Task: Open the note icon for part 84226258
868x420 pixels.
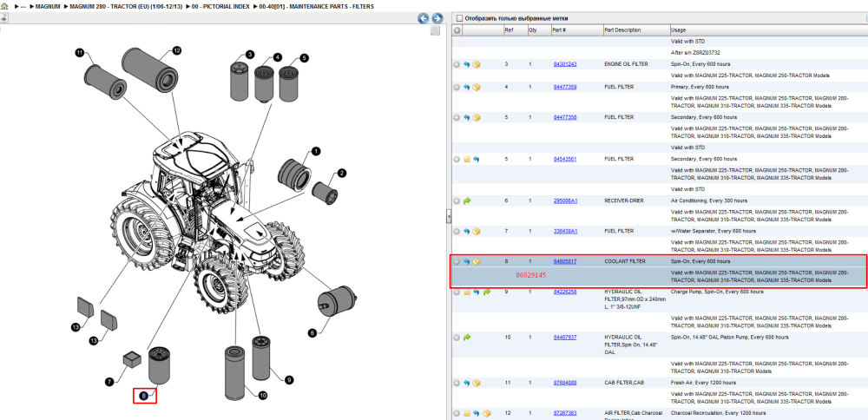Action: point(467,292)
